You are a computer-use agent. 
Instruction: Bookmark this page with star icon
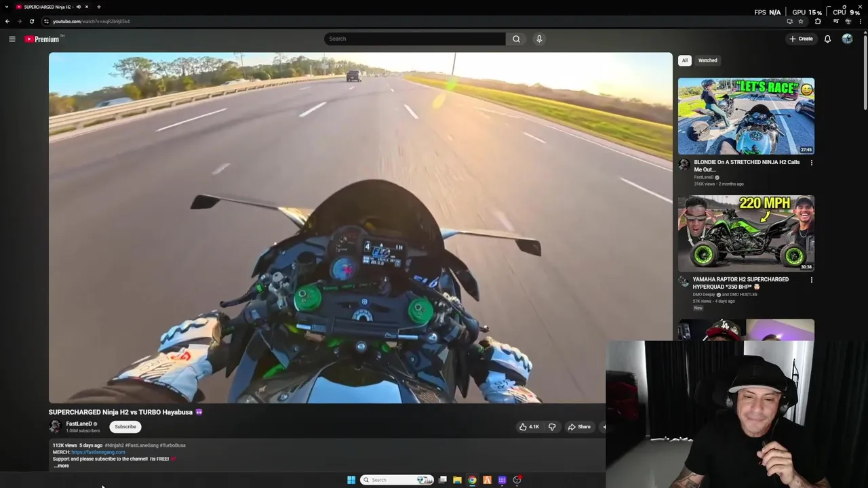(x=801, y=21)
